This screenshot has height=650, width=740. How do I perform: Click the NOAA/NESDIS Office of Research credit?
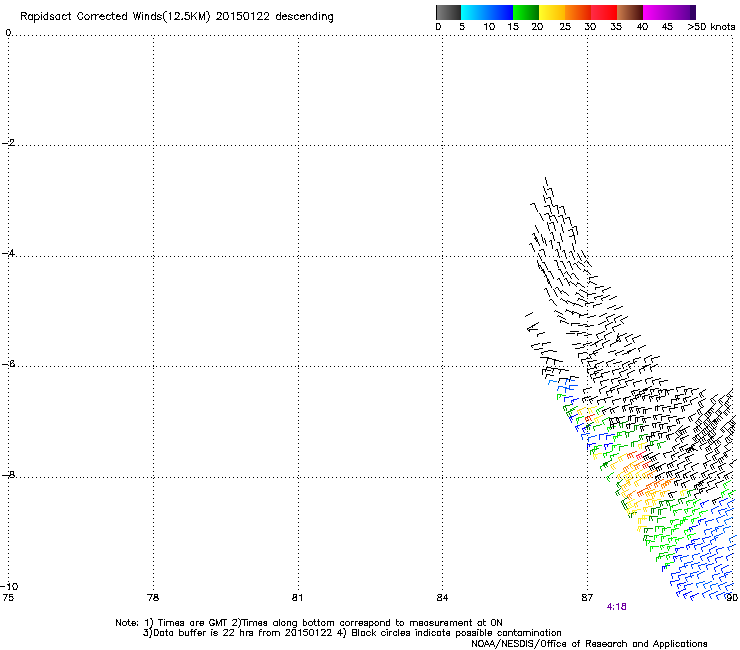(589, 644)
